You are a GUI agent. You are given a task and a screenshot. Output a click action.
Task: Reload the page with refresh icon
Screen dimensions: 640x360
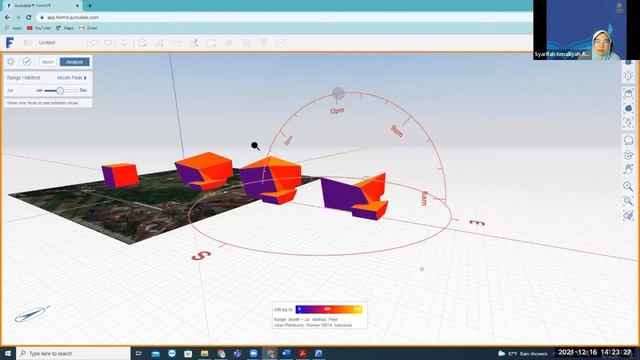click(29, 18)
